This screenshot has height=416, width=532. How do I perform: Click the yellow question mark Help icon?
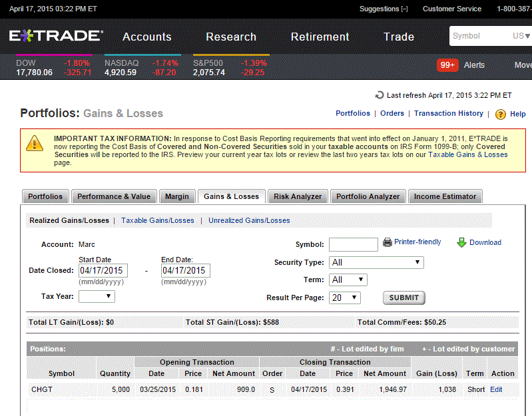tap(501, 114)
